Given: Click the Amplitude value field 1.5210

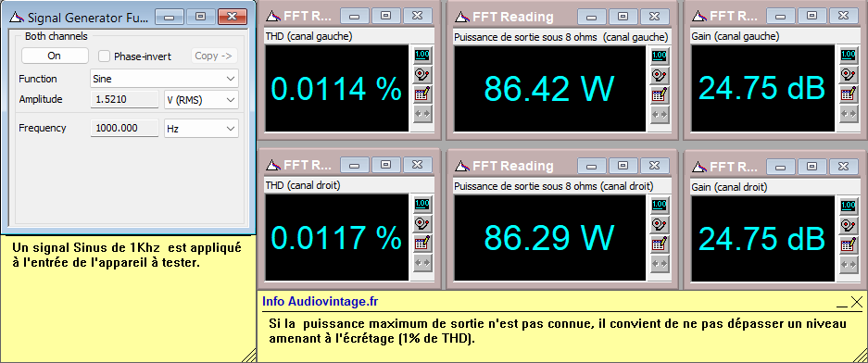Looking at the screenshot, I should [x=124, y=100].
